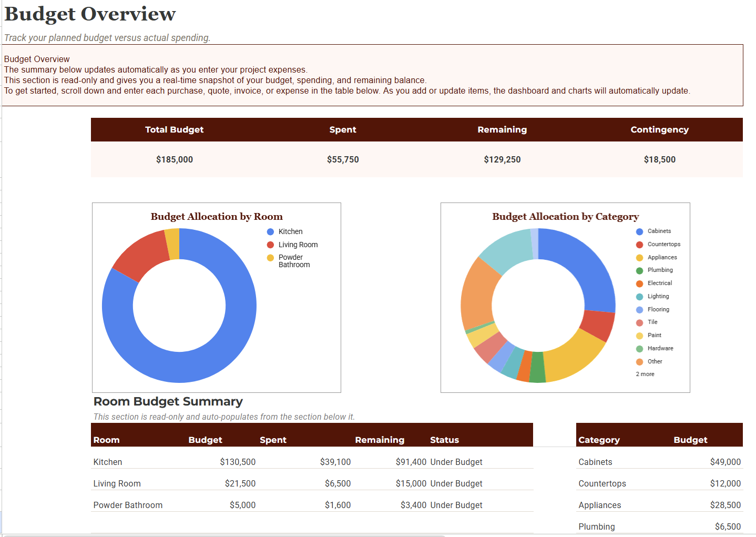Select the $55,750 spent value
The height and width of the screenshot is (537, 756).
pos(343,159)
